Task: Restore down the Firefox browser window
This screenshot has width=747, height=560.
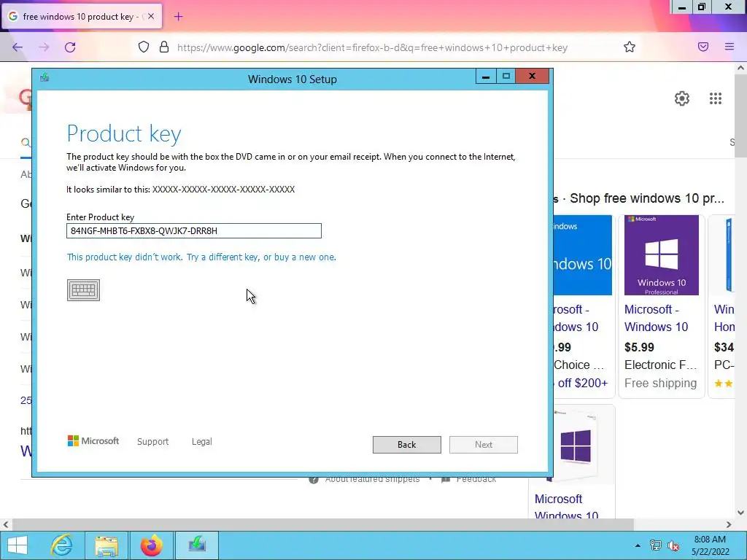Action: (x=702, y=7)
